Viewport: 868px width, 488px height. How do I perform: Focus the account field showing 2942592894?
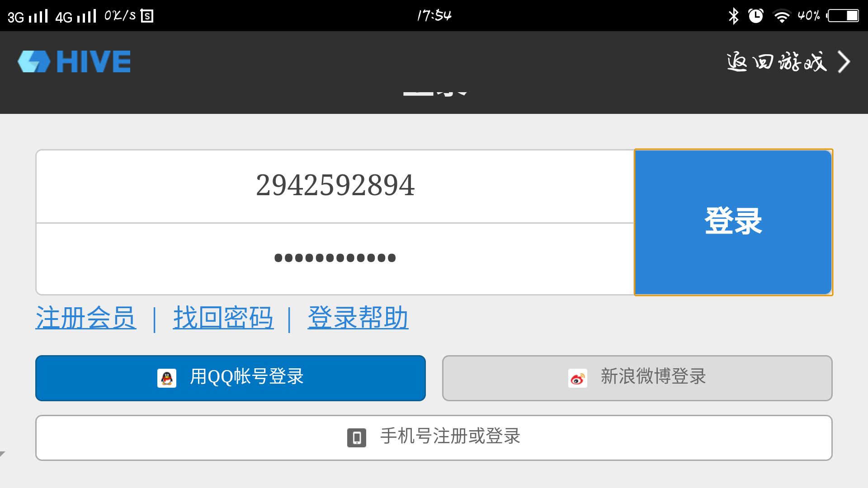tap(335, 186)
